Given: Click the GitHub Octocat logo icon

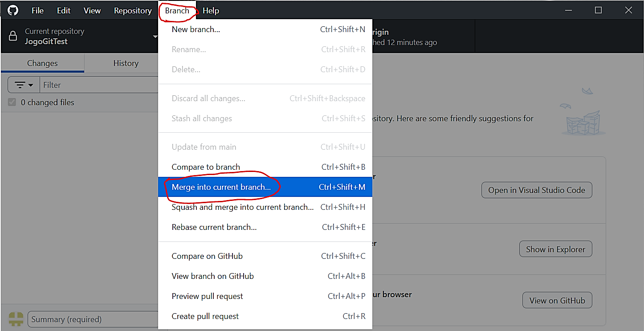Looking at the screenshot, I should click(x=13, y=10).
